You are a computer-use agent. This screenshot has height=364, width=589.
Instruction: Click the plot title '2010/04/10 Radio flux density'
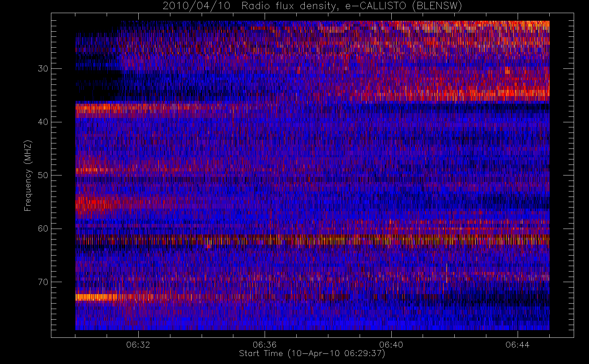[312, 6]
